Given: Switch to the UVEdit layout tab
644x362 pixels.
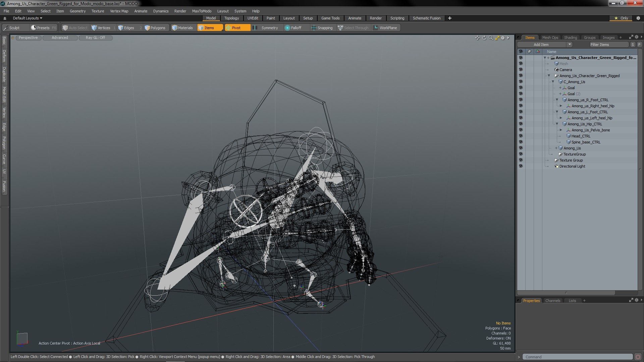Looking at the screenshot, I should click(x=253, y=18).
